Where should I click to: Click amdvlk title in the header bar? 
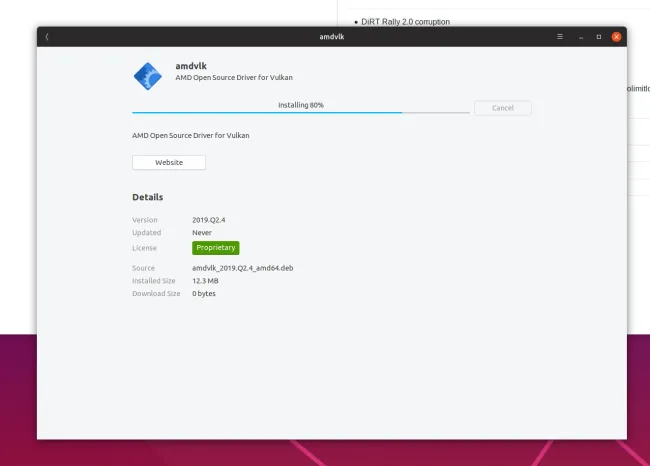[x=332, y=37]
